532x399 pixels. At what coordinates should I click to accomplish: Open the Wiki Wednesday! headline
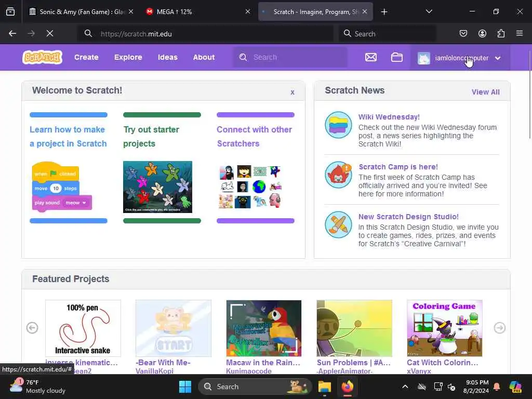click(389, 117)
